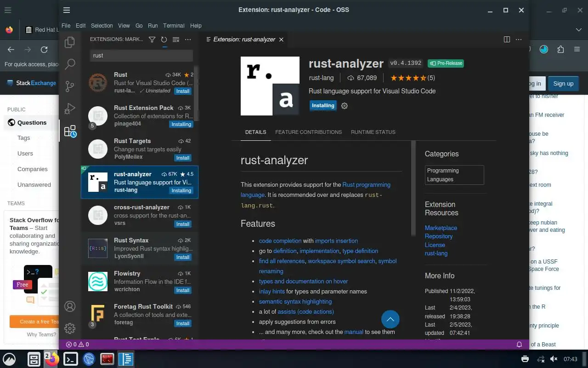Open Companies in Stack Exchange sidebar
This screenshot has height=368, width=588.
(x=32, y=169)
